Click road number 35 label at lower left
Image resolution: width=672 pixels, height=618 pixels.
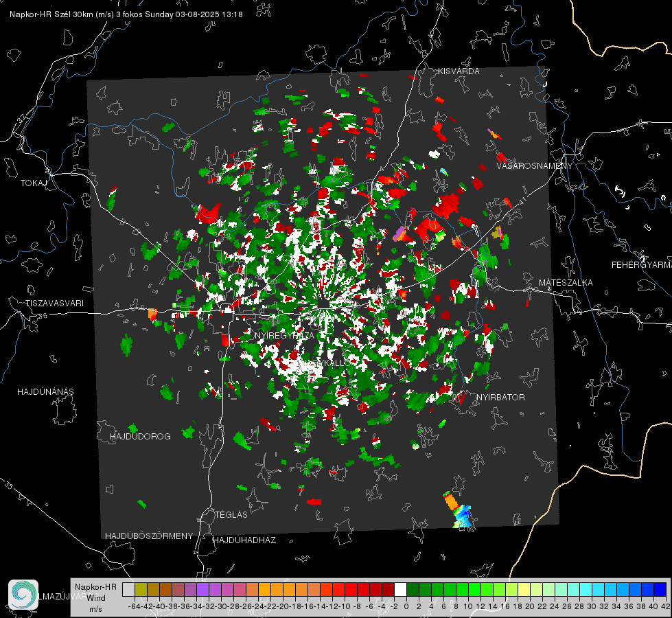coord(8,485)
